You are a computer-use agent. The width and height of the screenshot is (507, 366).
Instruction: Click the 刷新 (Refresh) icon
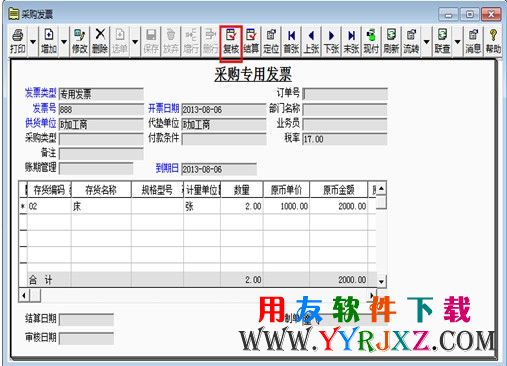(391, 41)
